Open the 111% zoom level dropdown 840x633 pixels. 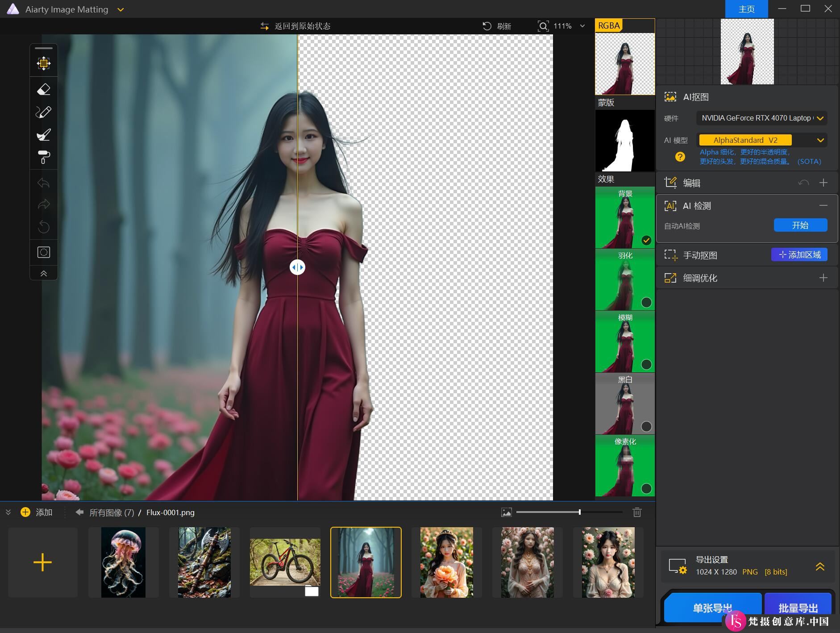pyautogui.click(x=582, y=26)
